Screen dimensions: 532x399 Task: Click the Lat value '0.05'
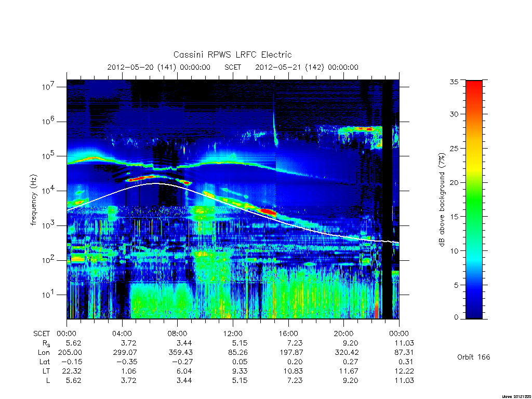tap(240, 362)
